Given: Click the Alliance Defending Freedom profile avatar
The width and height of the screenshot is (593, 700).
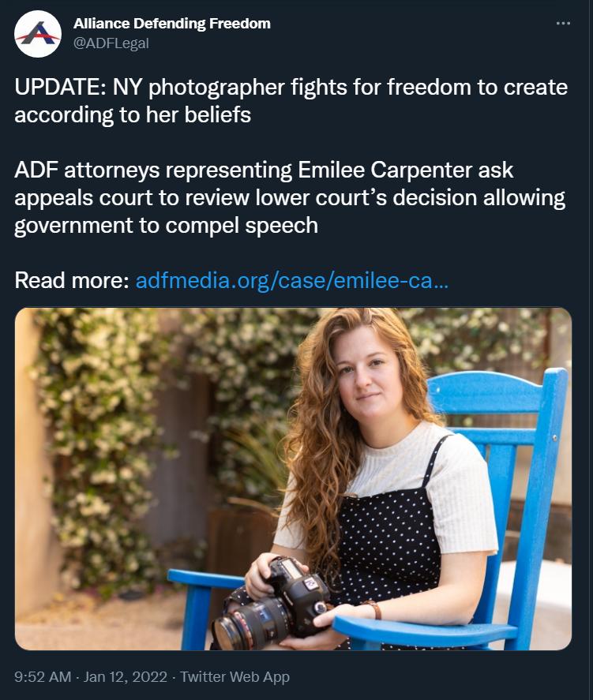Looking at the screenshot, I should pos(38,34).
